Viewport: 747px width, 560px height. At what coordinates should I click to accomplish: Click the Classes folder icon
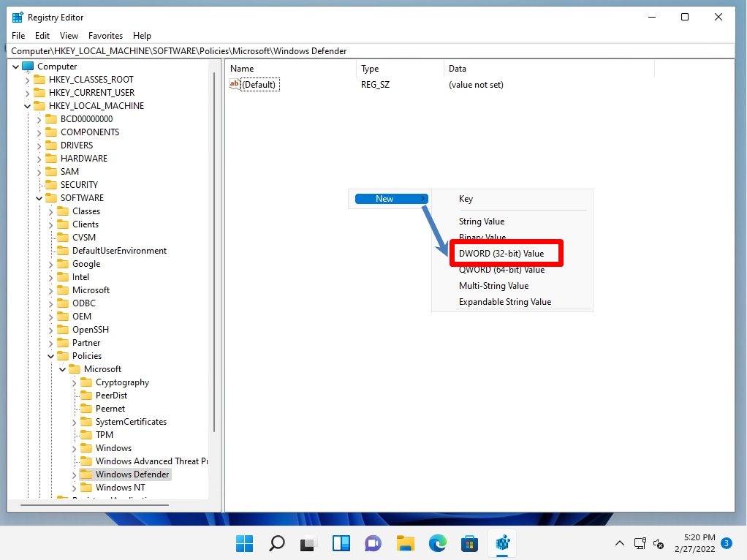coord(63,211)
